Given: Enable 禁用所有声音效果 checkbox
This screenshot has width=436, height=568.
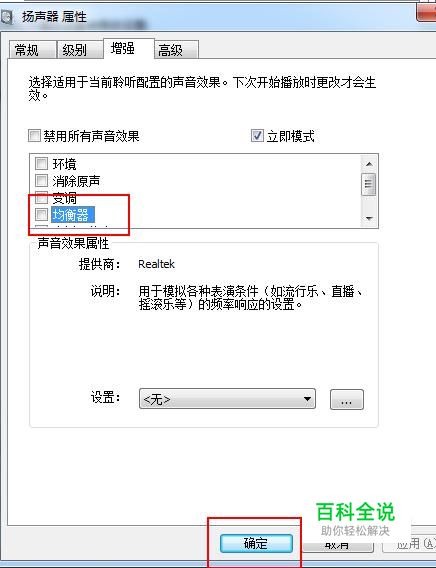Looking at the screenshot, I should [x=34, y=136].
